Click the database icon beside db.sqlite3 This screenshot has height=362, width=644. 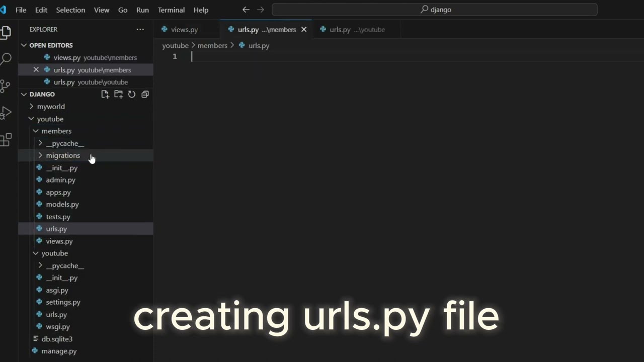click(36, 339)
